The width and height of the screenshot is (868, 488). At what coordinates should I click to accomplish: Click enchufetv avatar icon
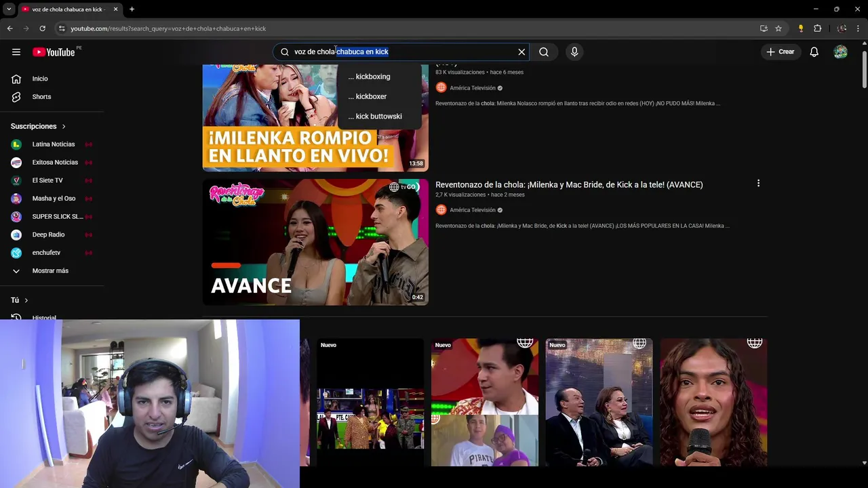click(x=16, y=253)
